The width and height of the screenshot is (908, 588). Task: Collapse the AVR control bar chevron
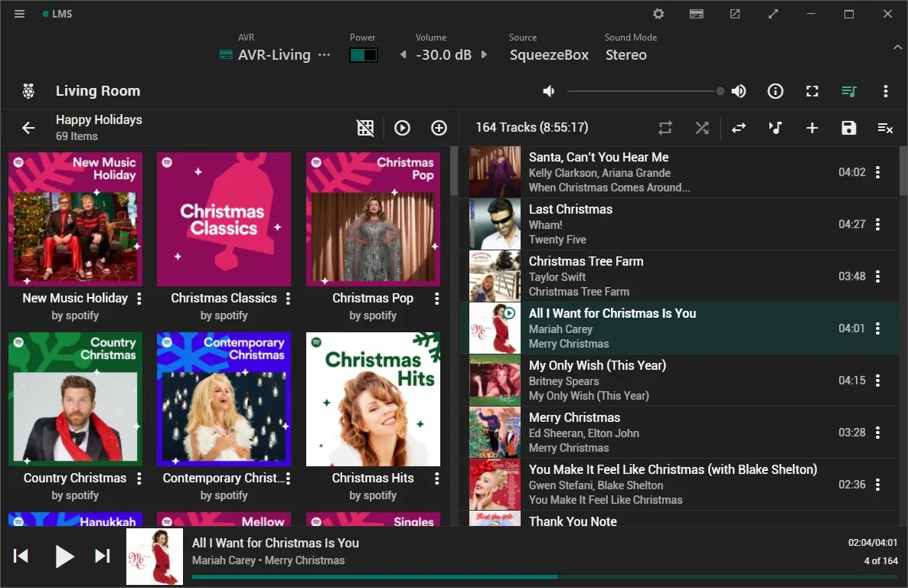click(x=897, y=47)
